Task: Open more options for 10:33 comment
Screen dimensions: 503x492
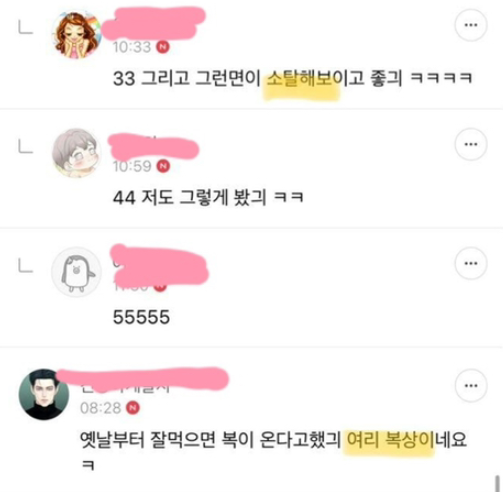Action: click(x=471, y=25)
